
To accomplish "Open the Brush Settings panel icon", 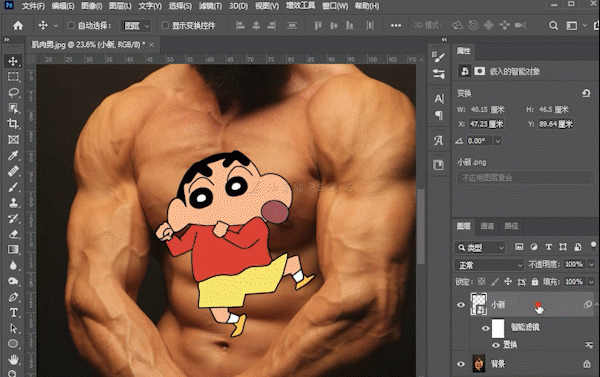I will (439, 57).
